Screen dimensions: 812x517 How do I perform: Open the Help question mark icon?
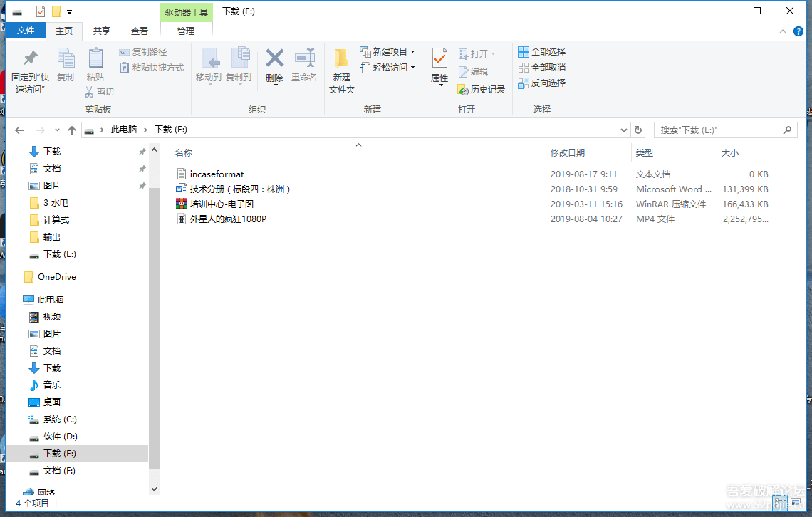(x=798, y=31)
